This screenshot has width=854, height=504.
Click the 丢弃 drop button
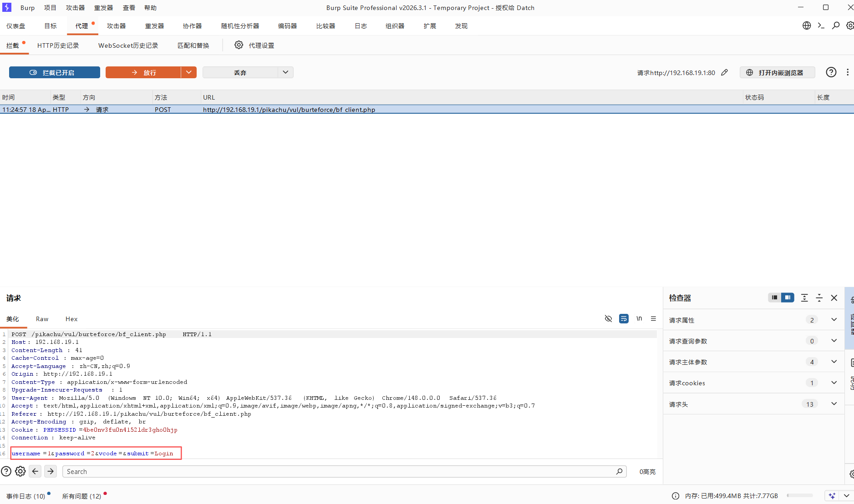coord(240,72)
